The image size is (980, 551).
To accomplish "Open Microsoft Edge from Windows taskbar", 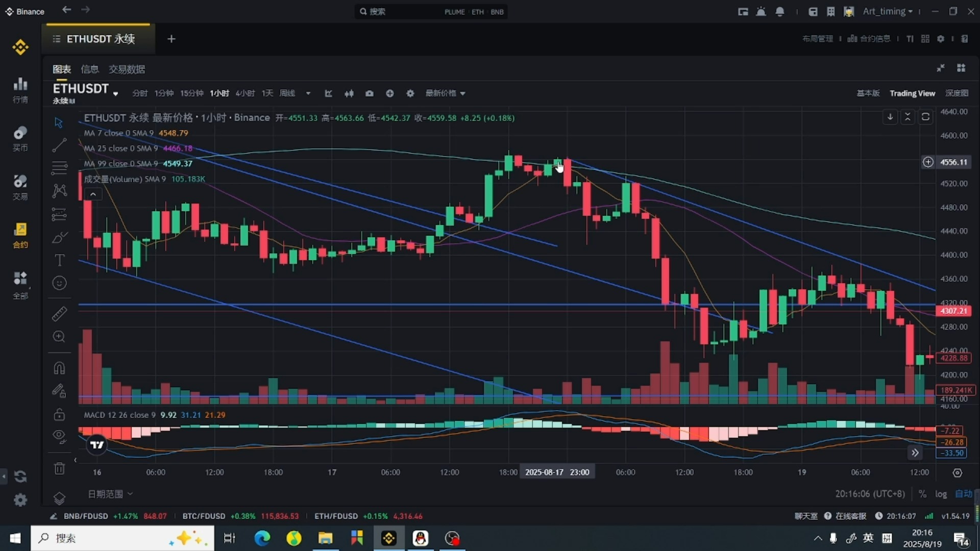I will (x=262, y=538).
